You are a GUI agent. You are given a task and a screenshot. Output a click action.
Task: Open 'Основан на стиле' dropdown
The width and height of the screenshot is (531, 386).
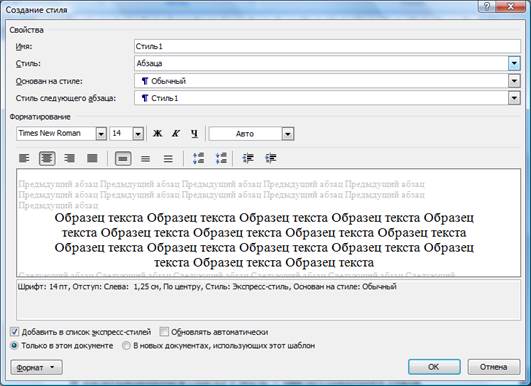pos(514,81)
